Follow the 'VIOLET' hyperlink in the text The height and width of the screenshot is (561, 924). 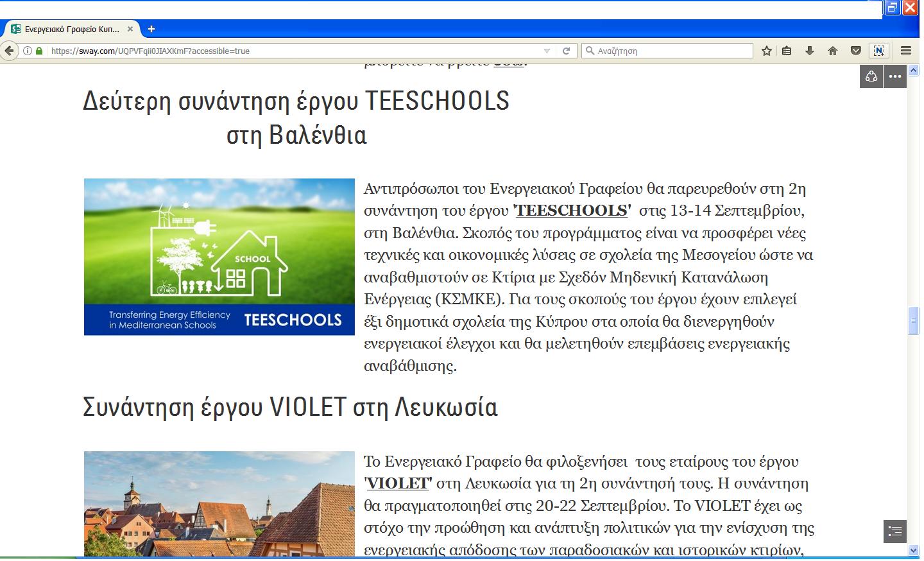pyautogui.click(x=398, y=483)
